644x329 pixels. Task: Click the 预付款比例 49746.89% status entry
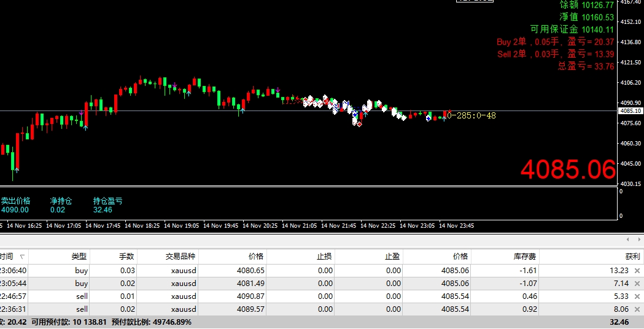tap(152, 322)
